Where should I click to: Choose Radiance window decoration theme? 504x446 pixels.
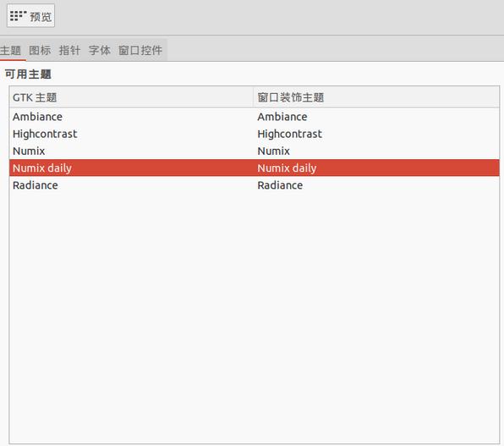(x=280, y=185)
